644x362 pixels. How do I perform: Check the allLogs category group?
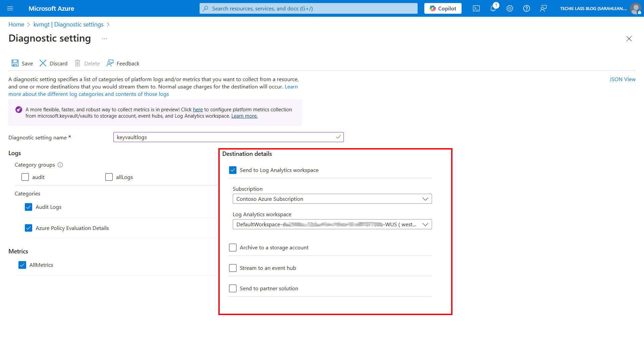pos(109,177)
